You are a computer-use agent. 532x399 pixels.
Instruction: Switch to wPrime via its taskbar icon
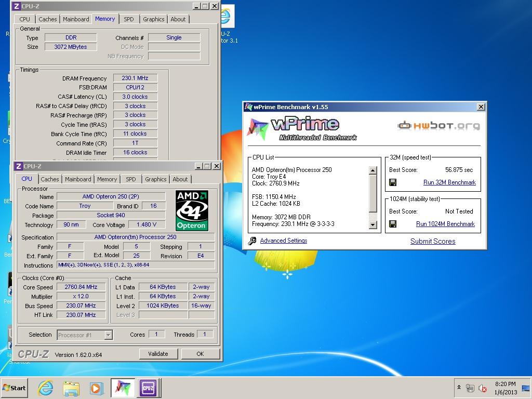(x=123, y=388)
